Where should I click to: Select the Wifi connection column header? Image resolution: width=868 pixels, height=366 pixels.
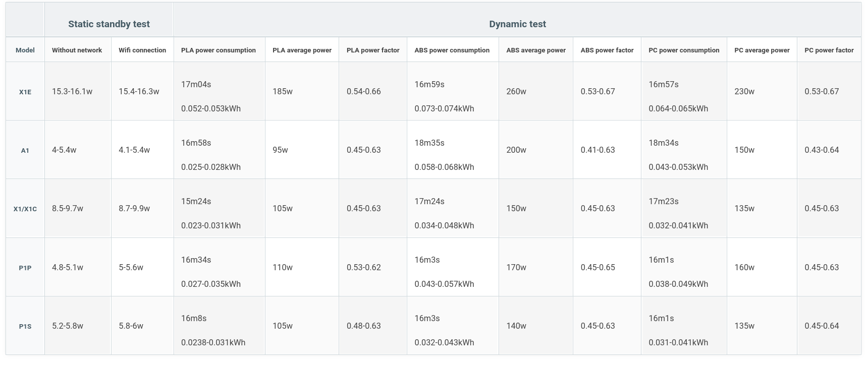(142, 50)
